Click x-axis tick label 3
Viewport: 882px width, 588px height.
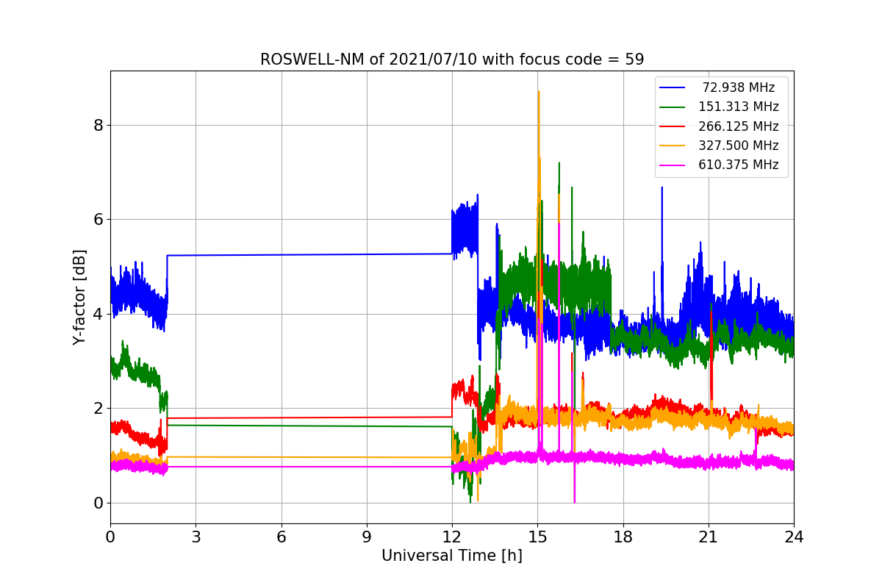[196, 537]
